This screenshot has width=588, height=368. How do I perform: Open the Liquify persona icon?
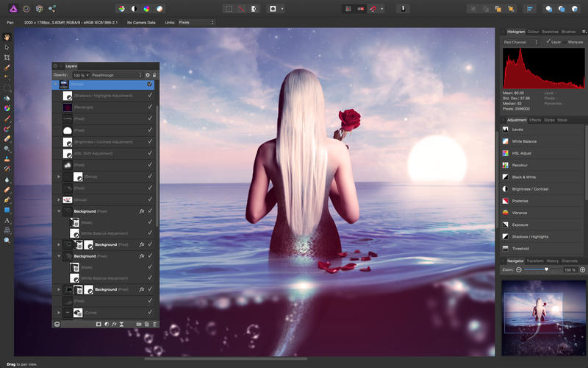tap(25, 9)
